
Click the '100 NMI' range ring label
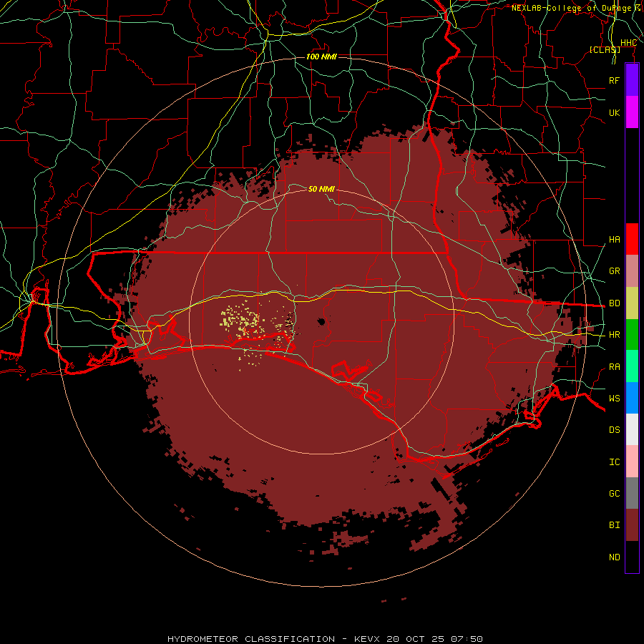click(x=321, y=57)
